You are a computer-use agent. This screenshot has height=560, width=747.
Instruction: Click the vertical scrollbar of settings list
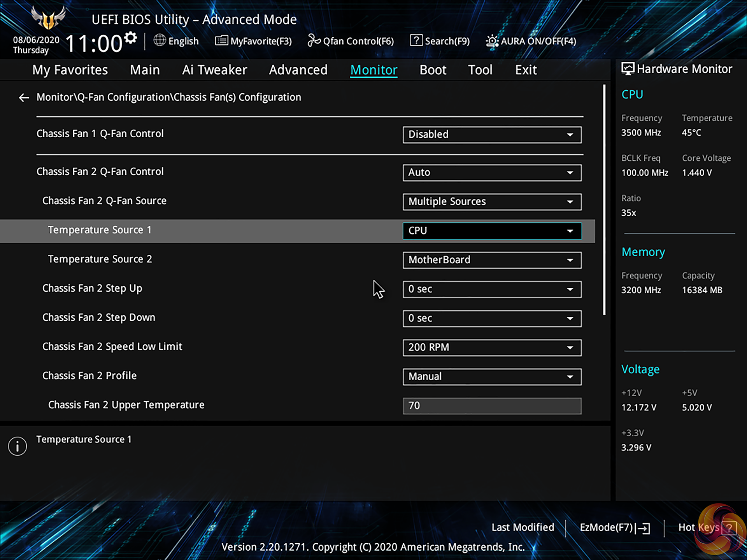coord(604,200)
